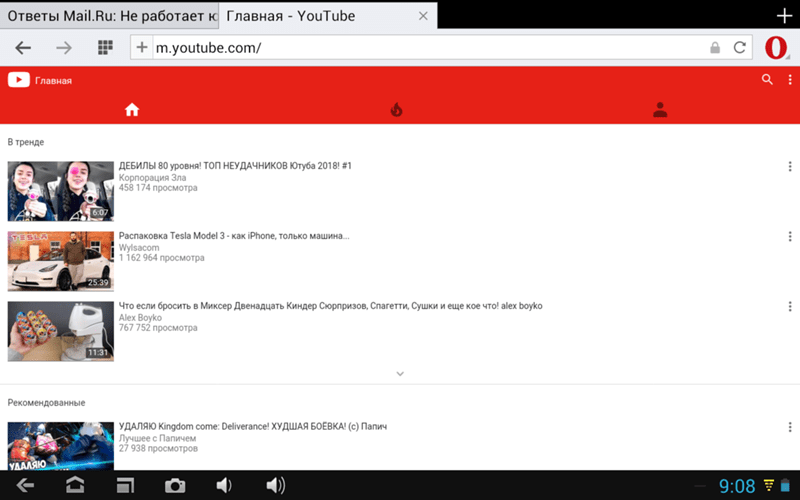Raise volume with louder speaker icon
Image resolution: width=800 pixels, height=500 pixels.
click(x=276, y=485)
